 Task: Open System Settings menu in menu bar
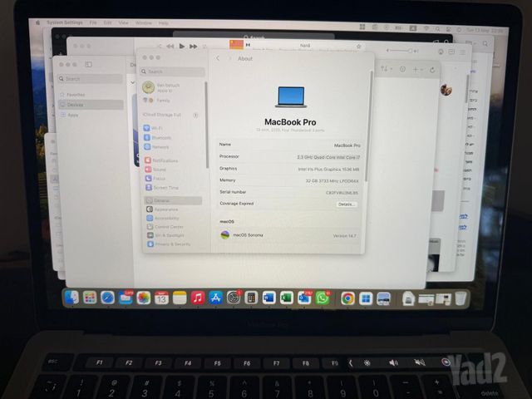coord(65,22)
